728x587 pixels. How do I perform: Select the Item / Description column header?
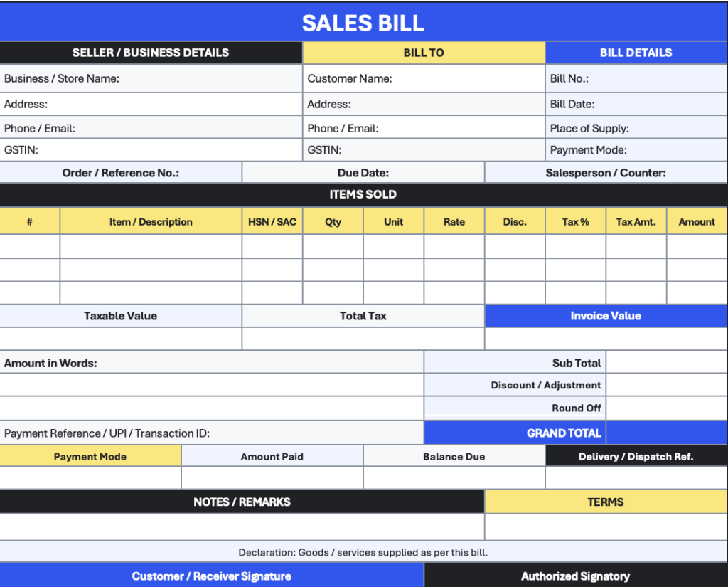click(x=151, y=221)
